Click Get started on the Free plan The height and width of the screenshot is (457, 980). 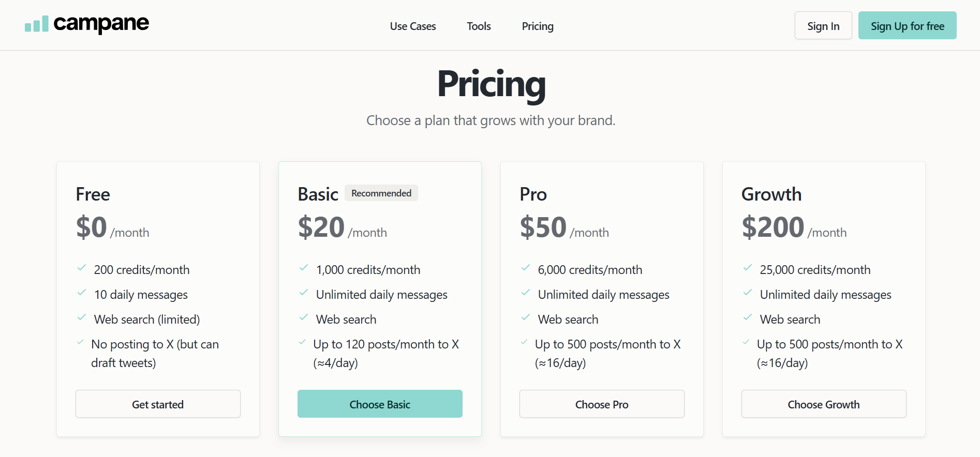(158, 404)
